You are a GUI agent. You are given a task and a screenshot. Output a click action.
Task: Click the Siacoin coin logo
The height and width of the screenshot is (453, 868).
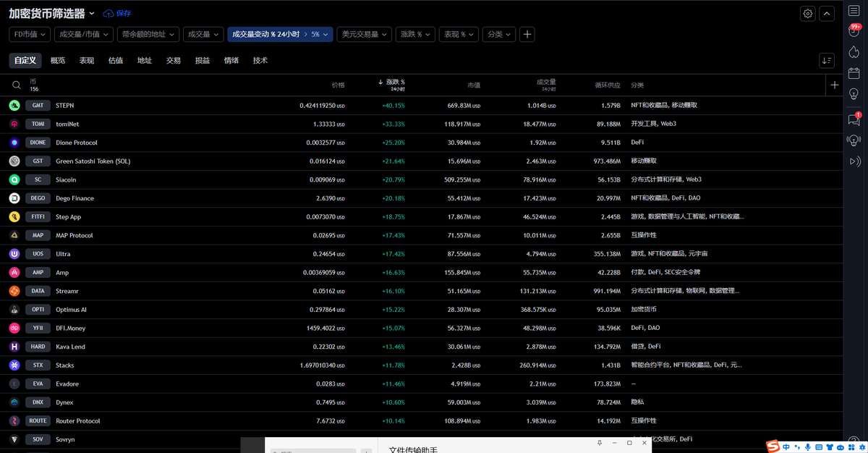point(14,179)
